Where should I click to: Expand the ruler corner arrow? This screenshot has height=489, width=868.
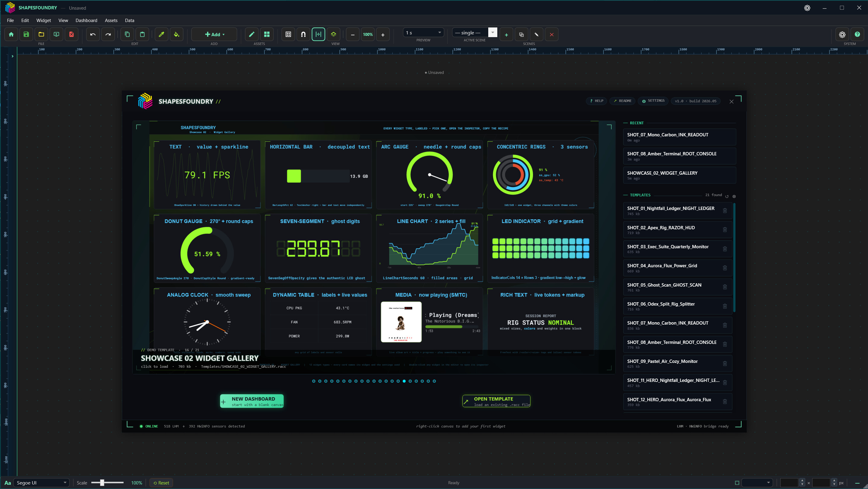tap(12, 56)
